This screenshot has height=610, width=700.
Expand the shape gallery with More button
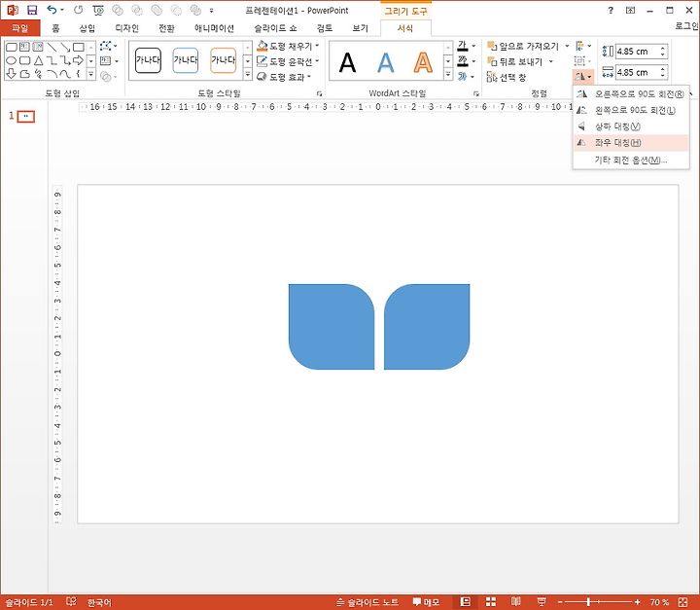(91, 74)
